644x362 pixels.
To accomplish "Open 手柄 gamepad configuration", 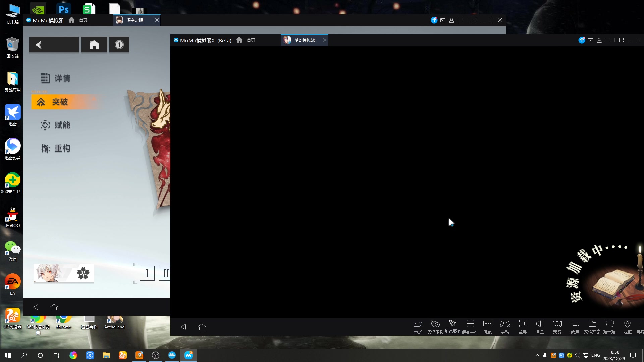I will [505, 326].
